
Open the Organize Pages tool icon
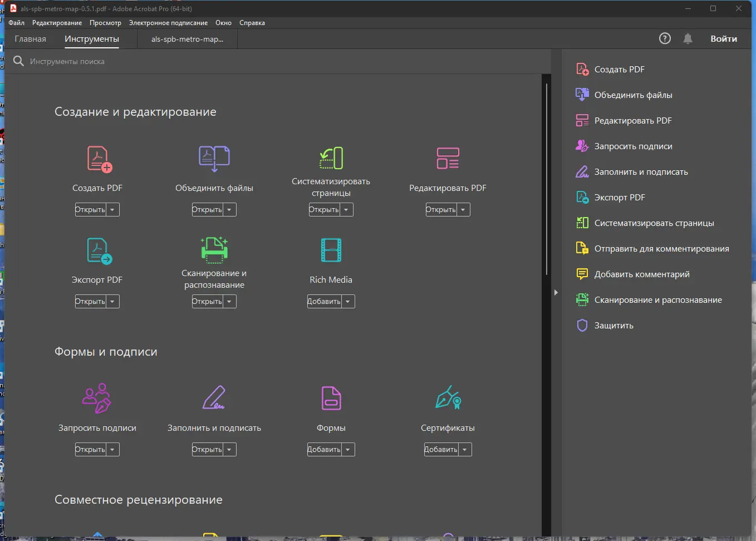(331, 158)
